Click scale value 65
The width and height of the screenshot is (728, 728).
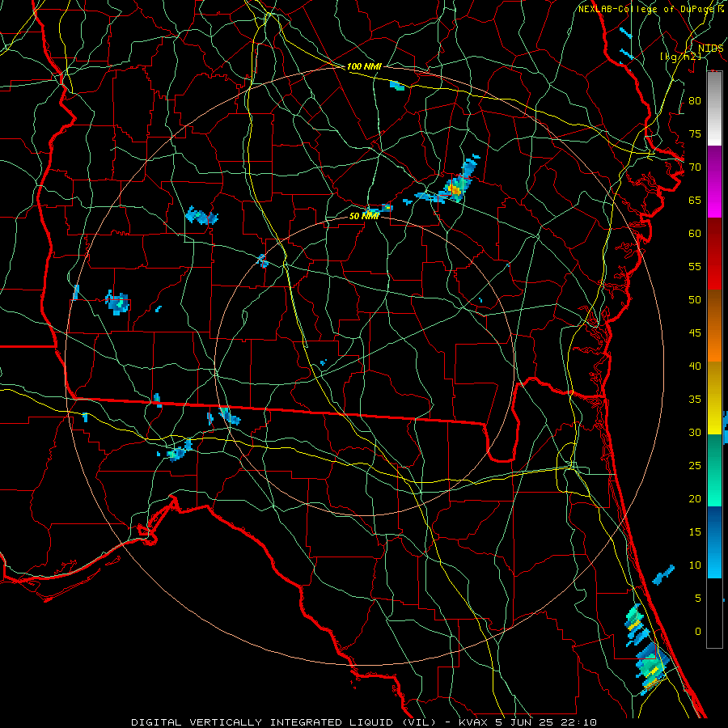coord(695,200)
